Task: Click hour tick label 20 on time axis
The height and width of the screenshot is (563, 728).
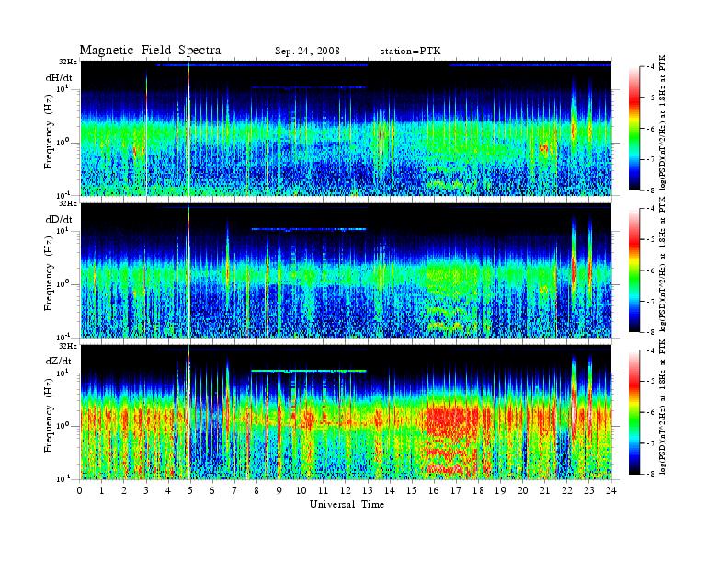Action: [522, 490]
